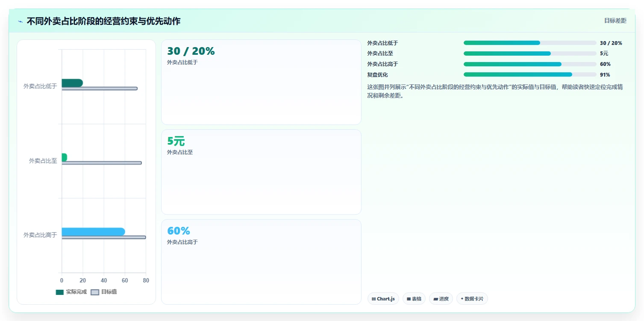This screenshot has width=644, height=321.
Task: Select the 表格 tag chip
Action: [414, 299]
